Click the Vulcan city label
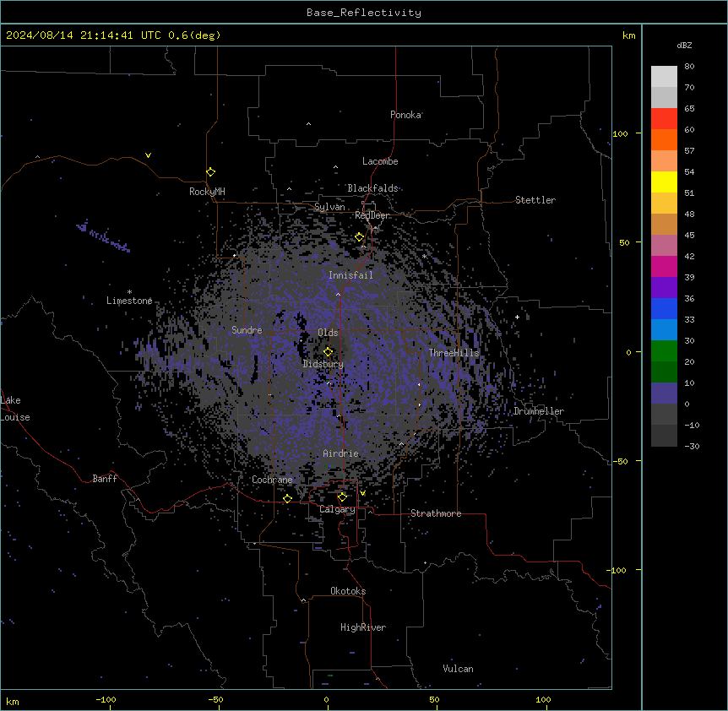728x711 pixels. click(459, 669)
